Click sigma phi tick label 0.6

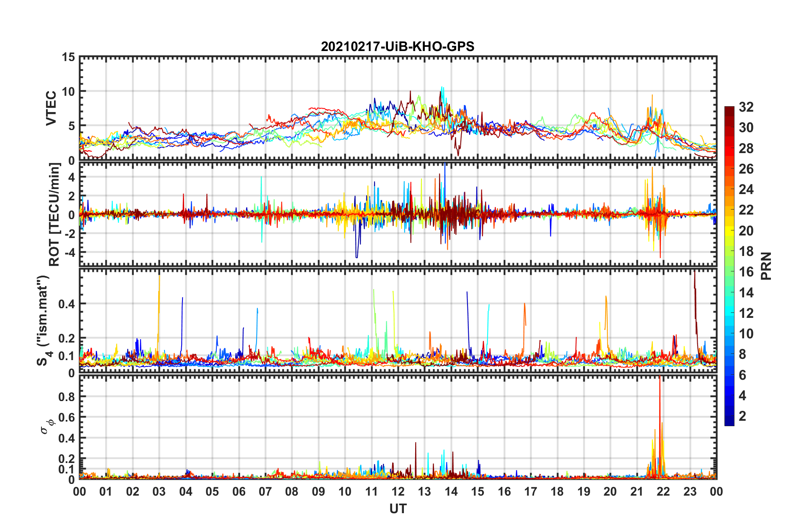point(67,417)
